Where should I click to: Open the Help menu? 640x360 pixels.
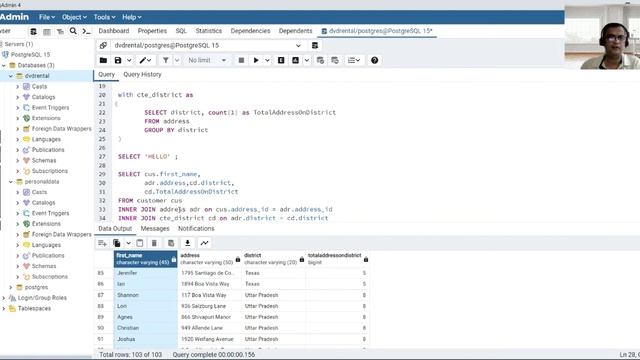[x=131, y=17]
